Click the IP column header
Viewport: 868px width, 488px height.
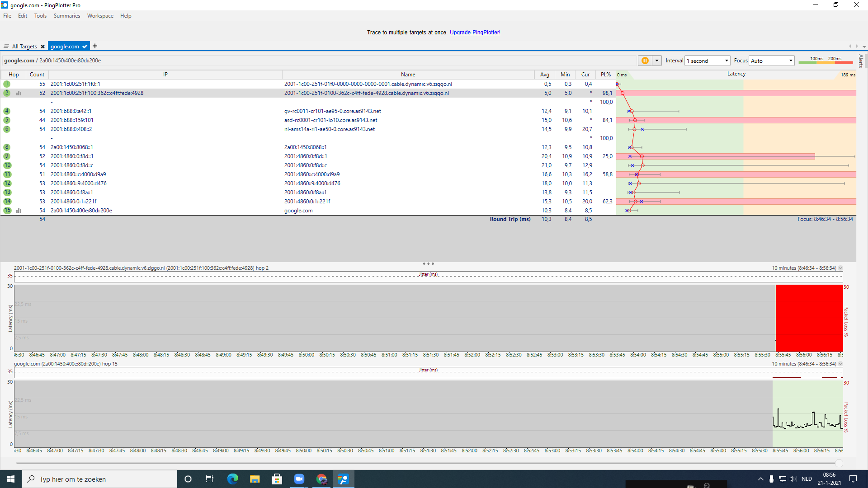165,75
